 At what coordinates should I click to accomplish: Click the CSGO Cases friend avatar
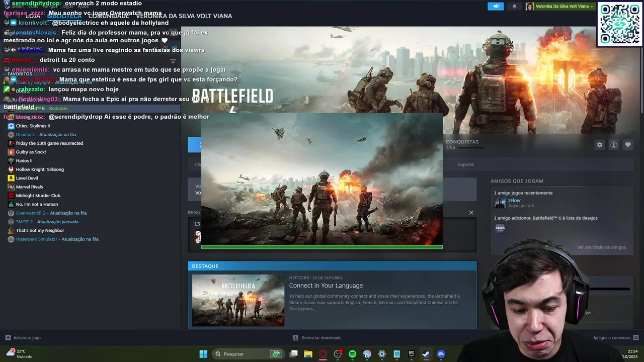pos(500,228)
